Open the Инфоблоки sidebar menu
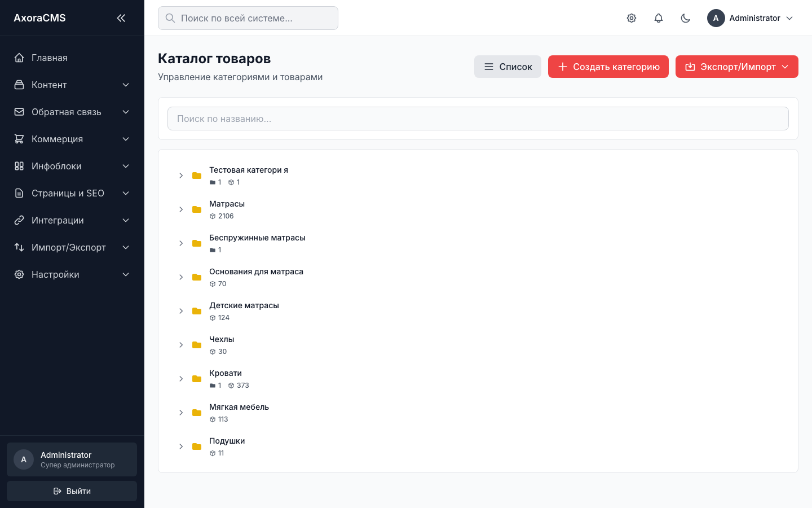The image size is (812, 508). (x=72, y=166)
